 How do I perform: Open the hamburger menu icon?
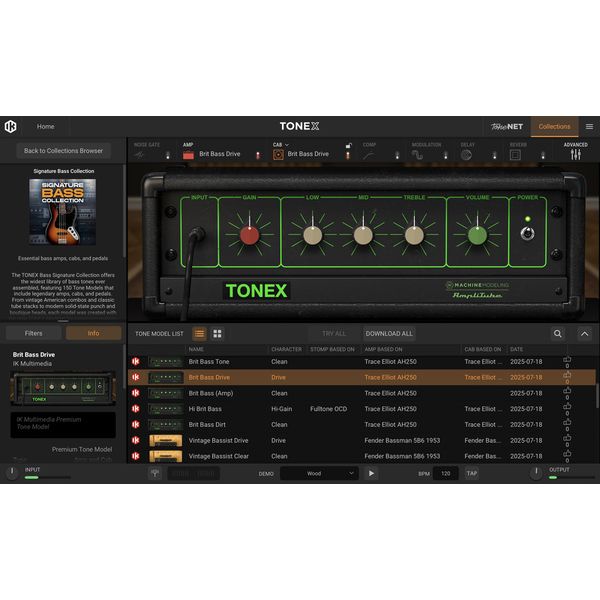[x=589, y=127]
